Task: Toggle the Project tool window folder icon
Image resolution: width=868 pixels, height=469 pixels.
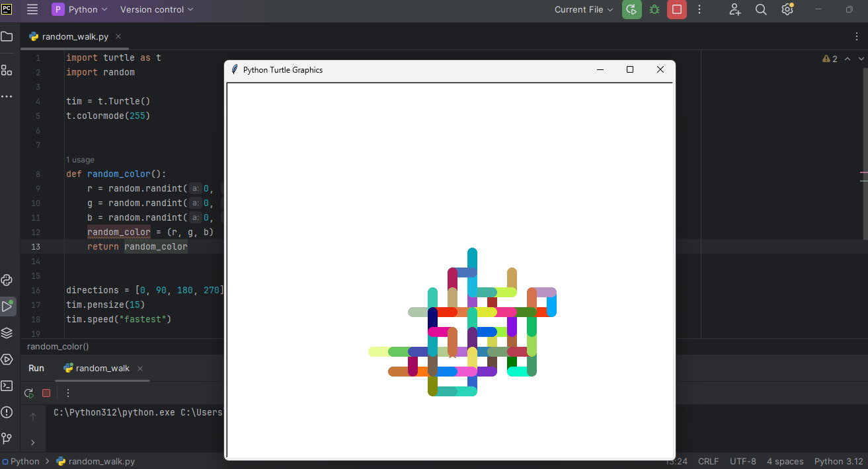Action: click(7, 37)
